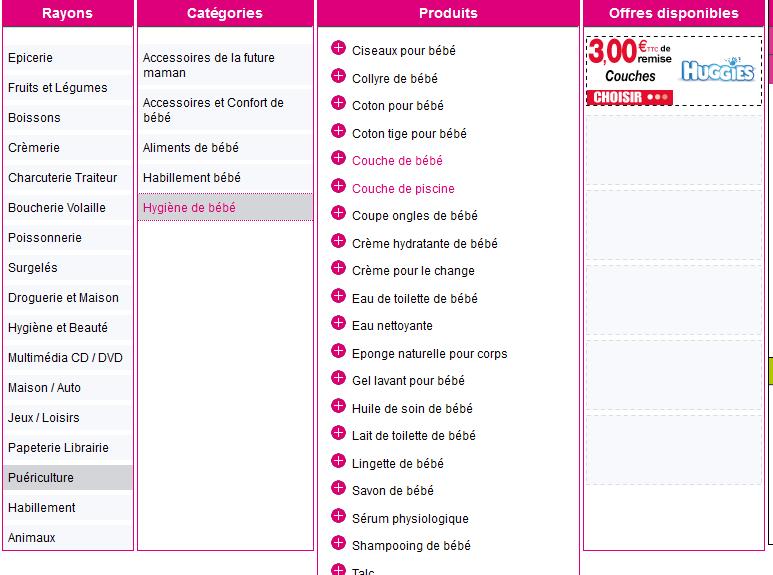Viewport: 773px width, 575px height.
Task: Click plus icon beside Sérum physiologique
Action: tap(338, 516)
